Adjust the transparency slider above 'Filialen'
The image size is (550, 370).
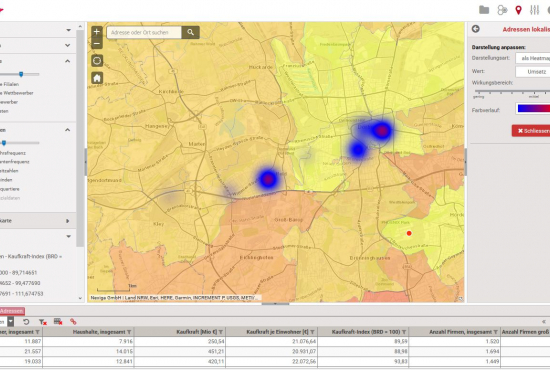21,74
